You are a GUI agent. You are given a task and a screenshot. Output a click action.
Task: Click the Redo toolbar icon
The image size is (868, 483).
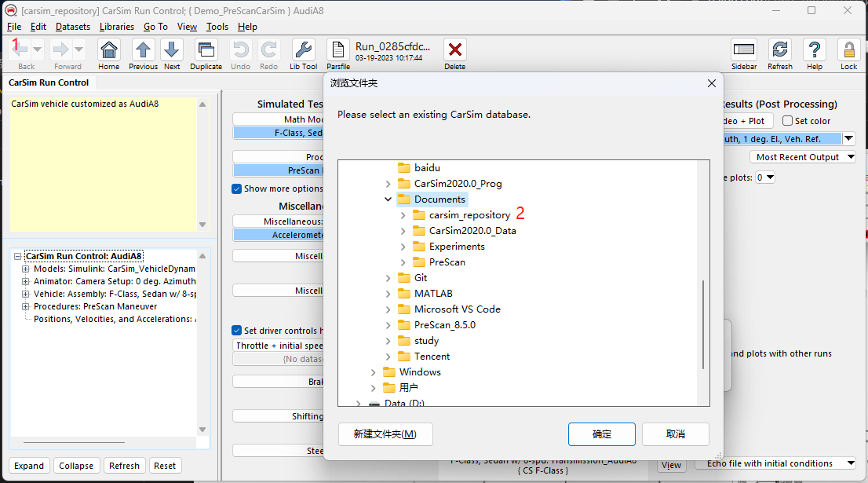pos(269,49)
